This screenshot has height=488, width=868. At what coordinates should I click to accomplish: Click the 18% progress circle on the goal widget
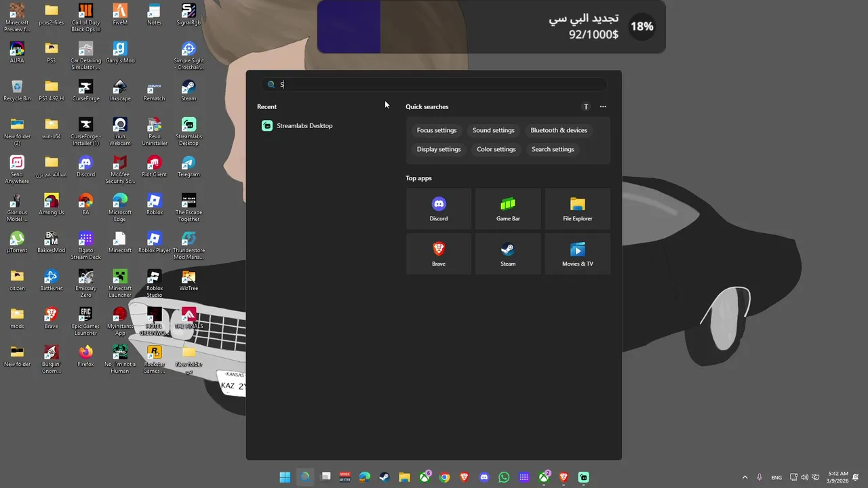tap(642, 26)
